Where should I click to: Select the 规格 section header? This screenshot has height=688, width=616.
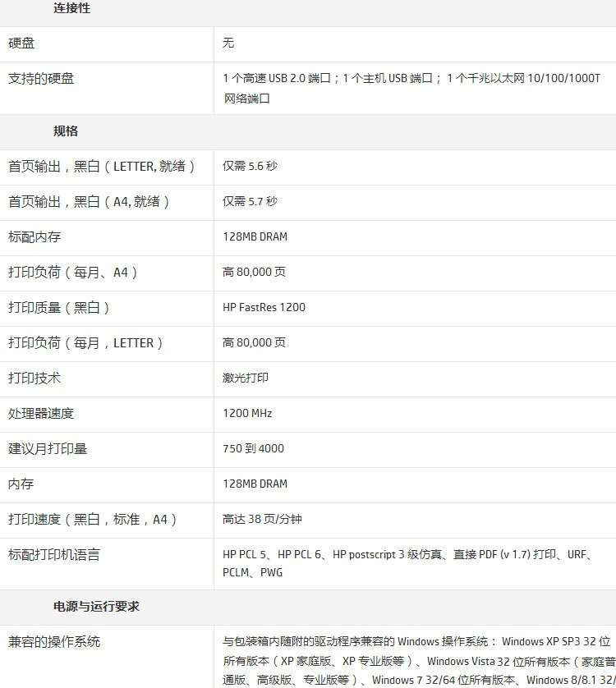[x=66, y=131]
